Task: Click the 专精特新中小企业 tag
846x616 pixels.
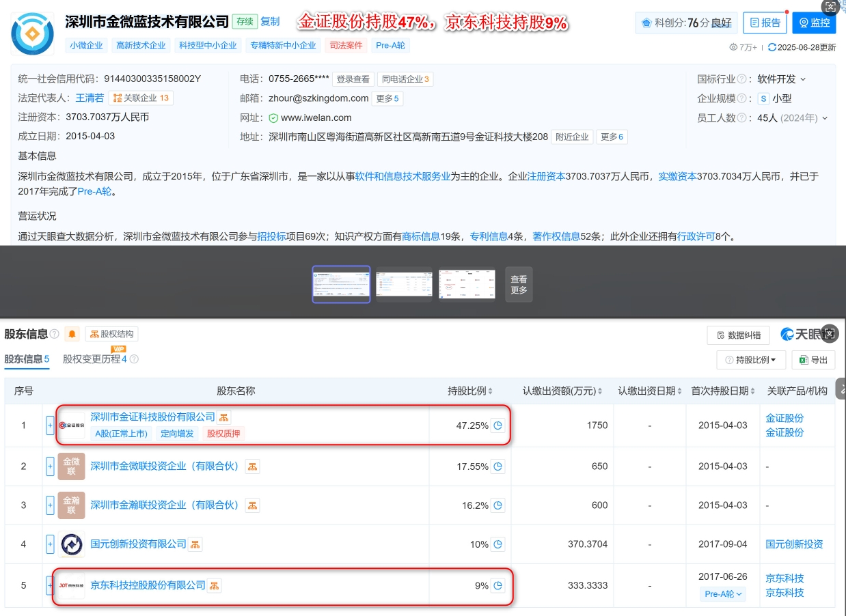Action: (x=283, y=45)
